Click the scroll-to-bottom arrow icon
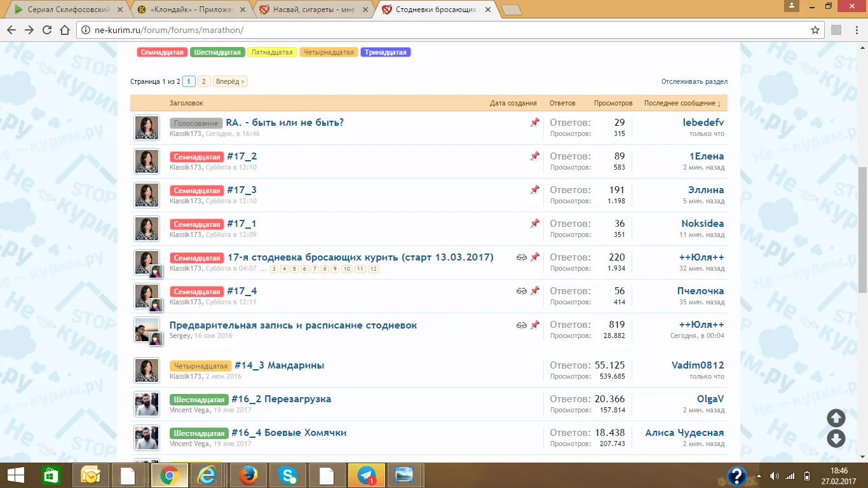The image size is (868, 488). click(836, 438)
